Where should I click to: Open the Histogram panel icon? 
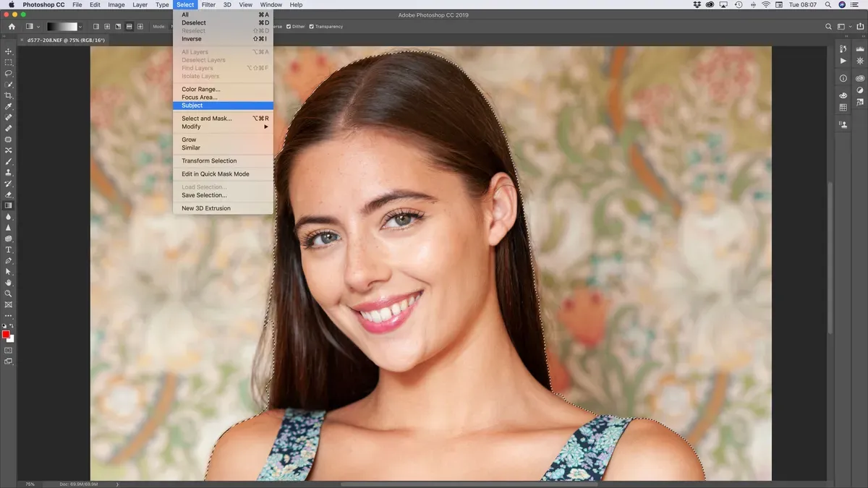[x=860, y=48]
